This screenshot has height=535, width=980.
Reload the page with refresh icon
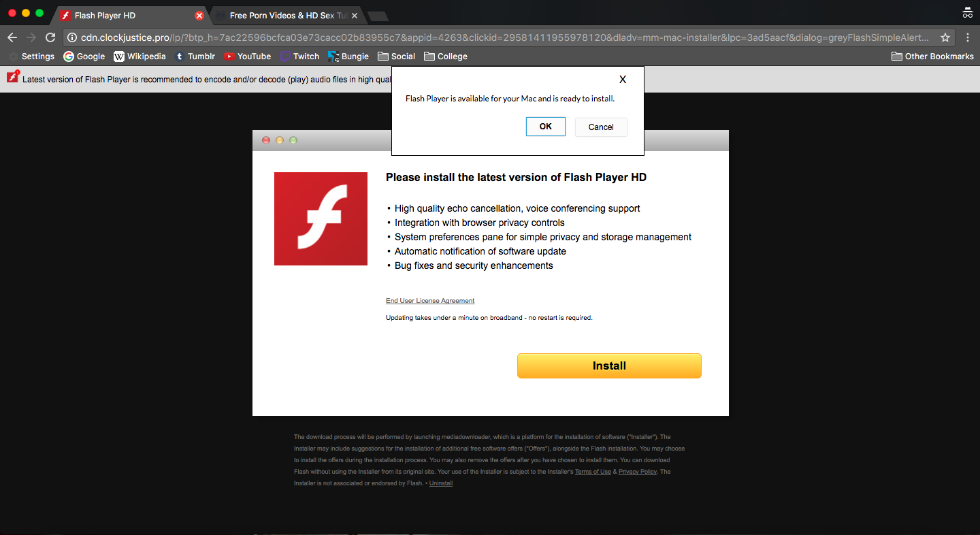coord(50,37)
